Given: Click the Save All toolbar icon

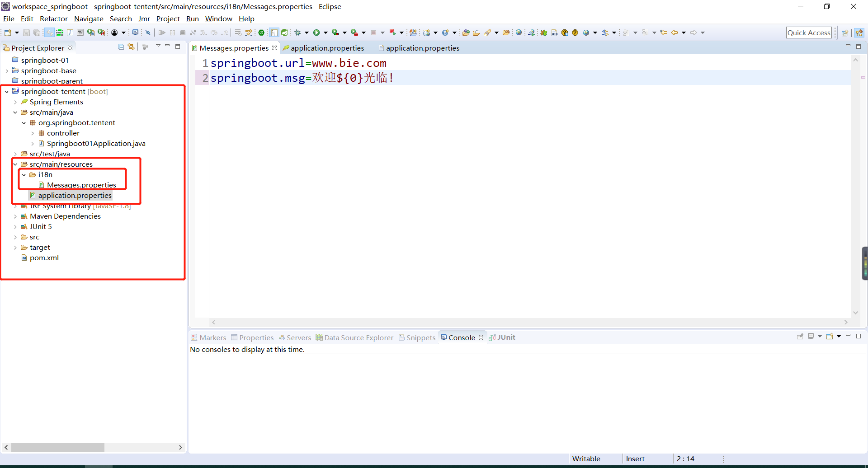Looking at the screenshot, I should click(37, 33).
